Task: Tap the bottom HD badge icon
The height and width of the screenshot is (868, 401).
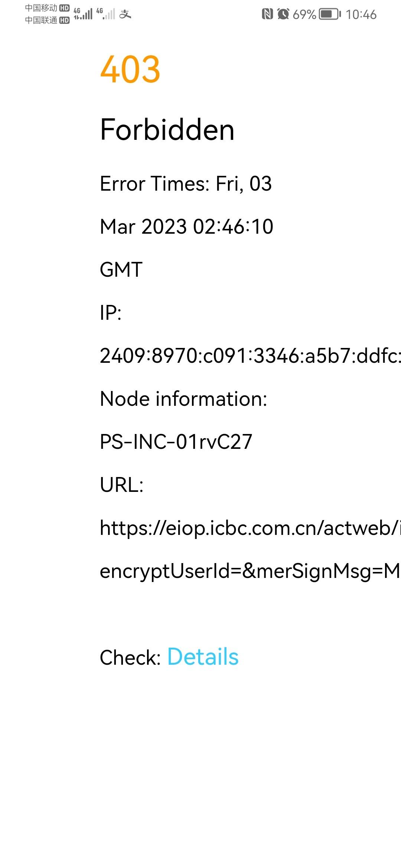Action: (x=65, y=20)
